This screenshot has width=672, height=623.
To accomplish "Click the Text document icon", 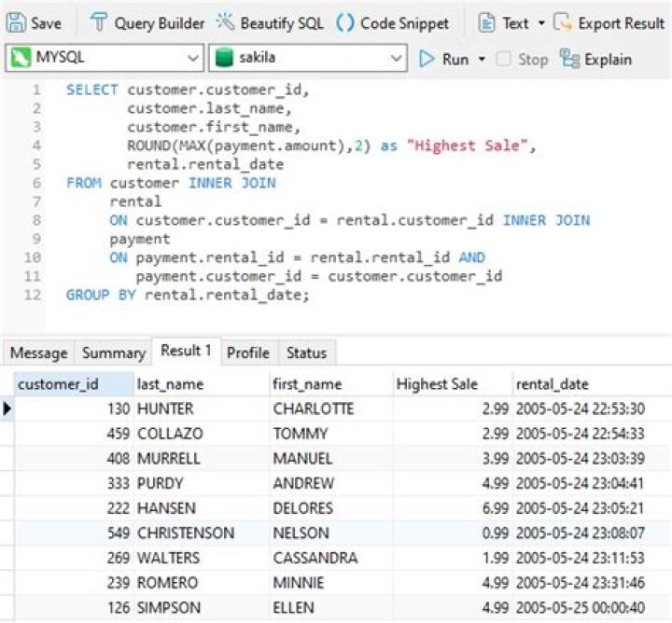I will point(486,22).
